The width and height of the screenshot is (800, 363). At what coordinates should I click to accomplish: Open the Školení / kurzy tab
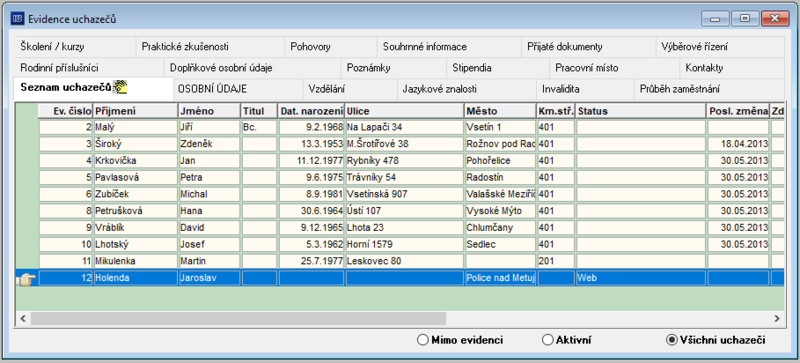point(75,47)
